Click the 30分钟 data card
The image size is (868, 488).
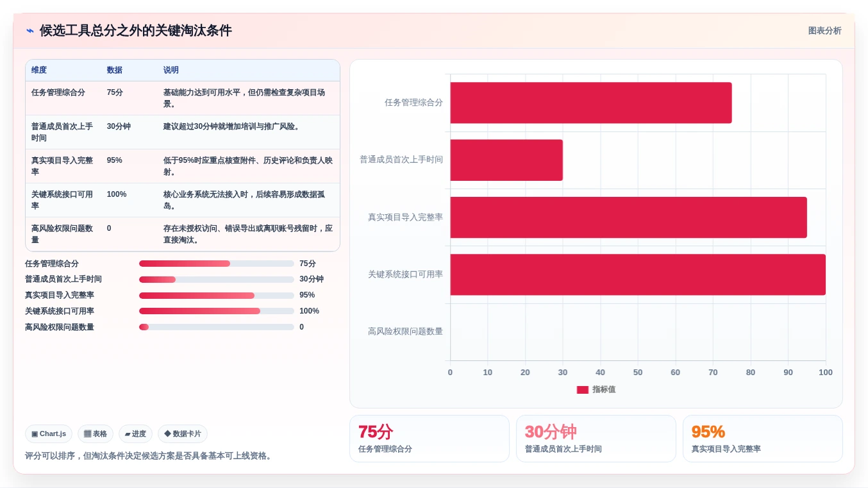pyautogui.click(x=596, y=439)
